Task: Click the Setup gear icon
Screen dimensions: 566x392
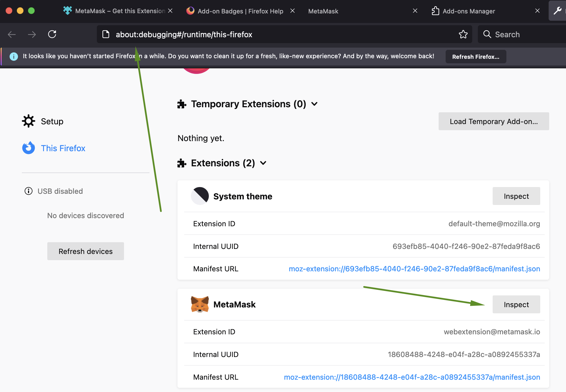Action: tap(29, 121)
